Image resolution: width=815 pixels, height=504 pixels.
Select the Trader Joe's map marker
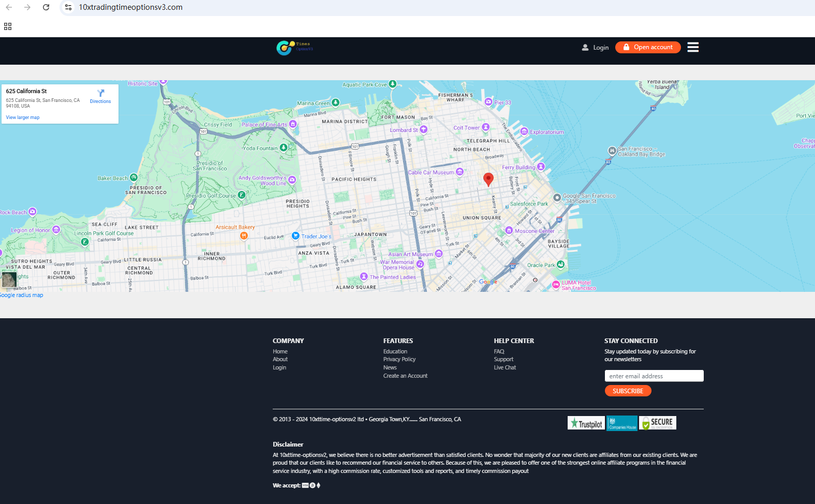tap(295, 236)
